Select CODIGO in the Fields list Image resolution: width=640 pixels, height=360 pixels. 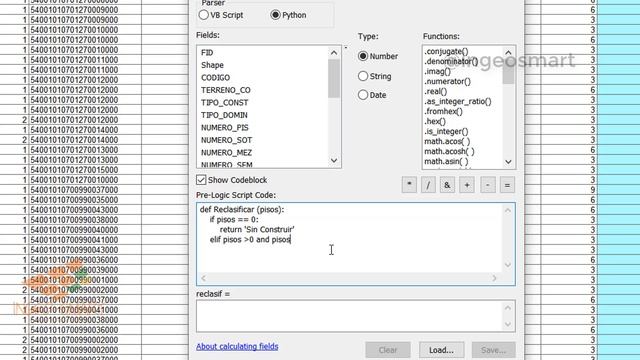[216, 78]
